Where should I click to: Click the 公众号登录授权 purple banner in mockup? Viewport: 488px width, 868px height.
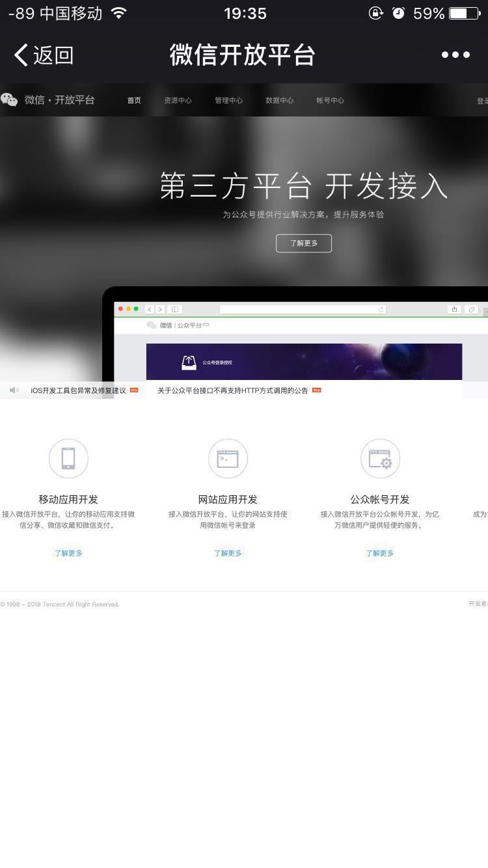[304, 362]
